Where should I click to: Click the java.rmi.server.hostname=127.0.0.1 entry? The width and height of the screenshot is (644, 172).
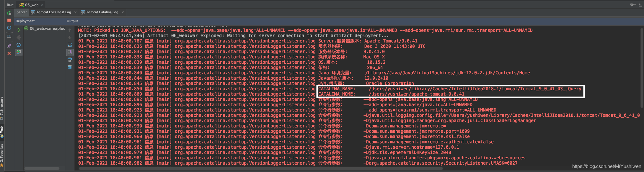pos(411,147)
